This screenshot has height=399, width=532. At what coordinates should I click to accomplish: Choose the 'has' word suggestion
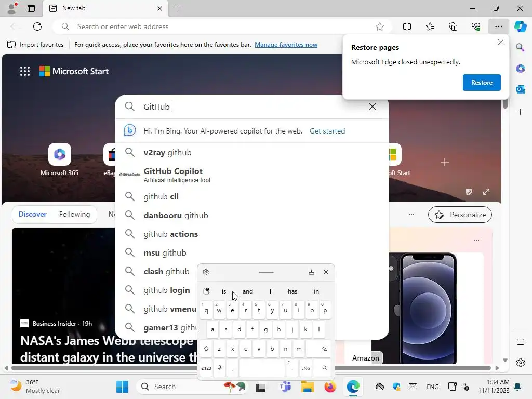click(x=292, y=291)
